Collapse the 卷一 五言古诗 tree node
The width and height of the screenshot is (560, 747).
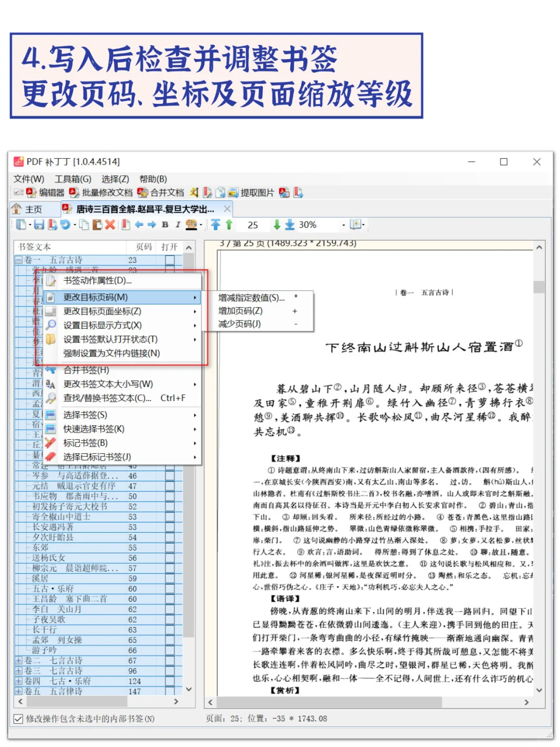point(19,260)
